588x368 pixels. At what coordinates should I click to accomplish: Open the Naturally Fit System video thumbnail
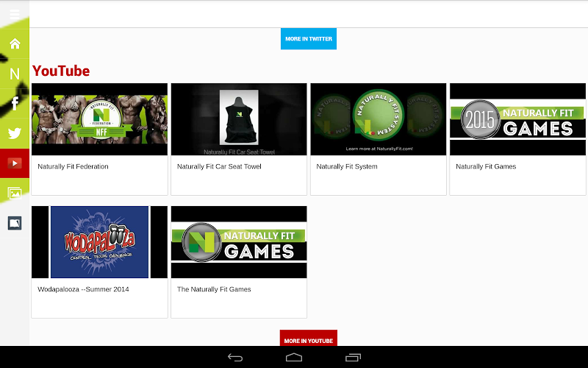point(379,119)
